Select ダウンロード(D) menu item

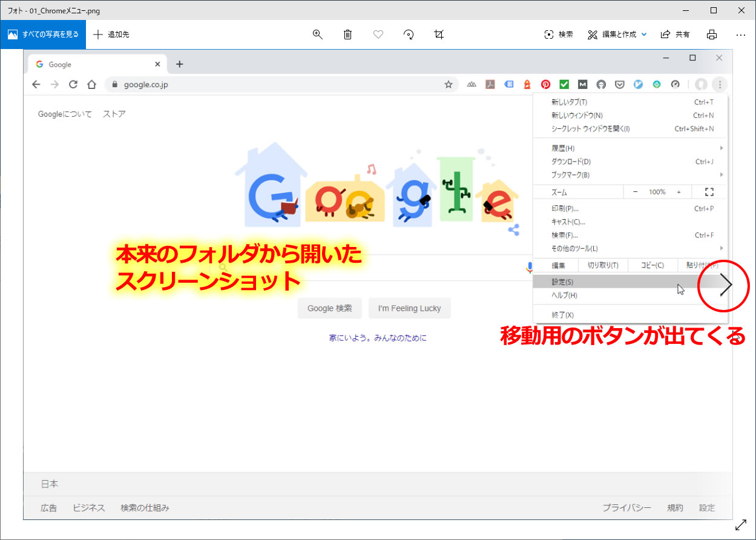pyautogui.click(x=631, y=162)
